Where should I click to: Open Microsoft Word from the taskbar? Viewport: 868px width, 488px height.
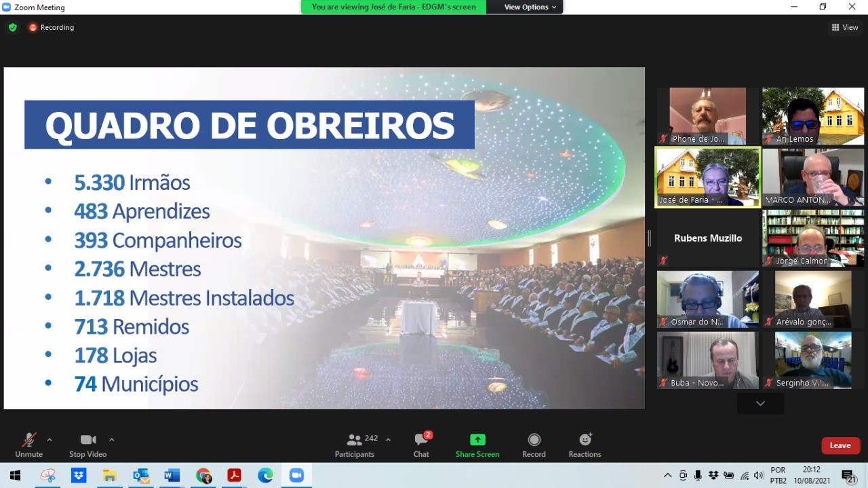(172, 475)
